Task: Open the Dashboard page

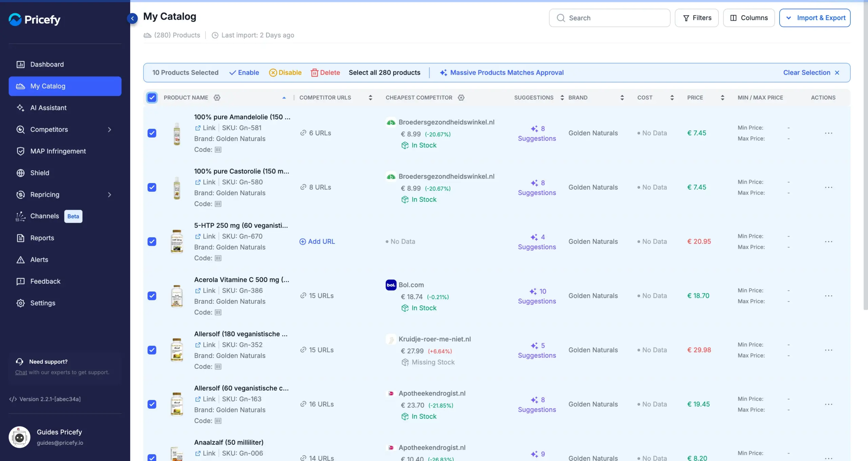Action: (x=65, y=64)
